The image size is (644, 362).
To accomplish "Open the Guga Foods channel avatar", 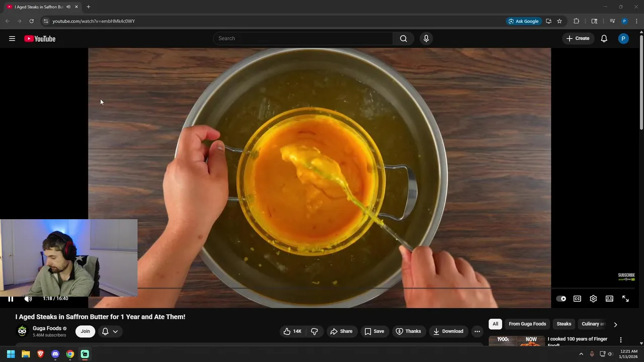I will [22, 331].
